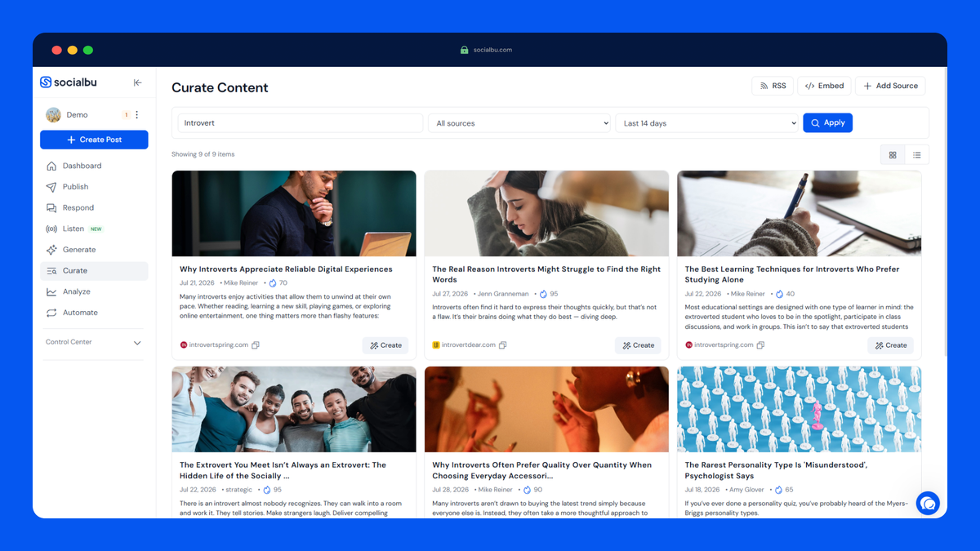Click the 'strategic' author label
Image resolution: width=980 pixels, height=551 pixels.
coord(238,490)
